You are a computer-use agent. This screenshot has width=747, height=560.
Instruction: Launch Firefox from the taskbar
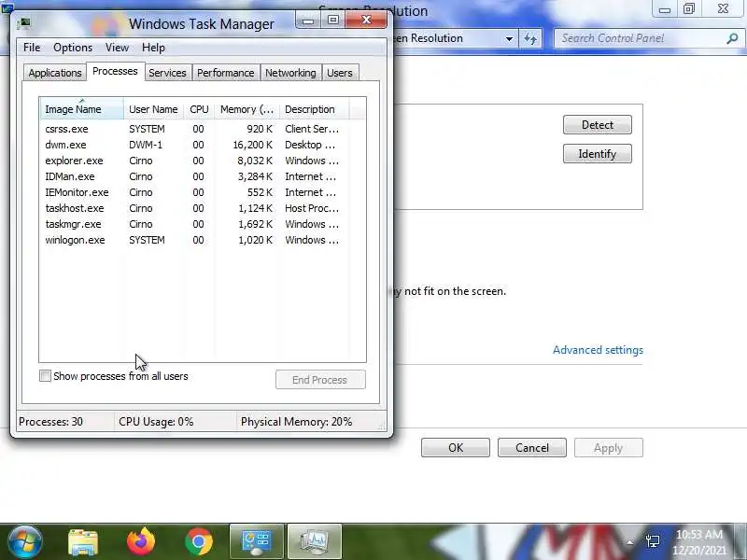pos(141,541)
